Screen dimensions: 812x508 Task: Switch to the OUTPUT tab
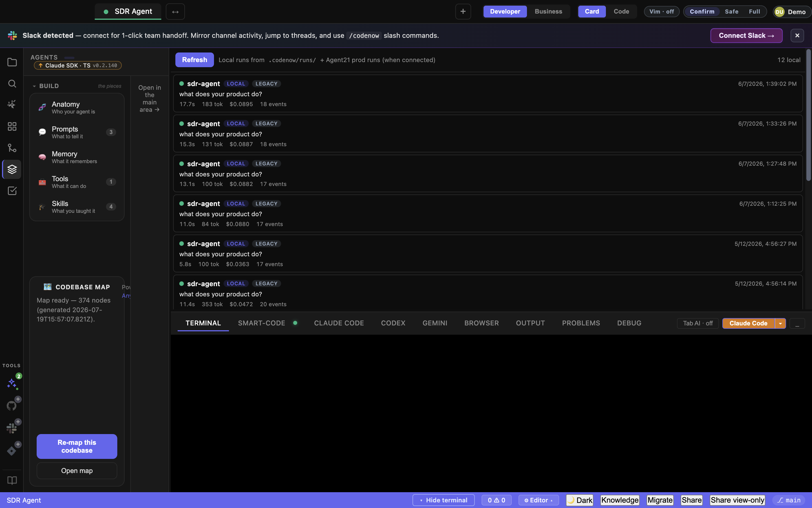(x=531, y=323)
